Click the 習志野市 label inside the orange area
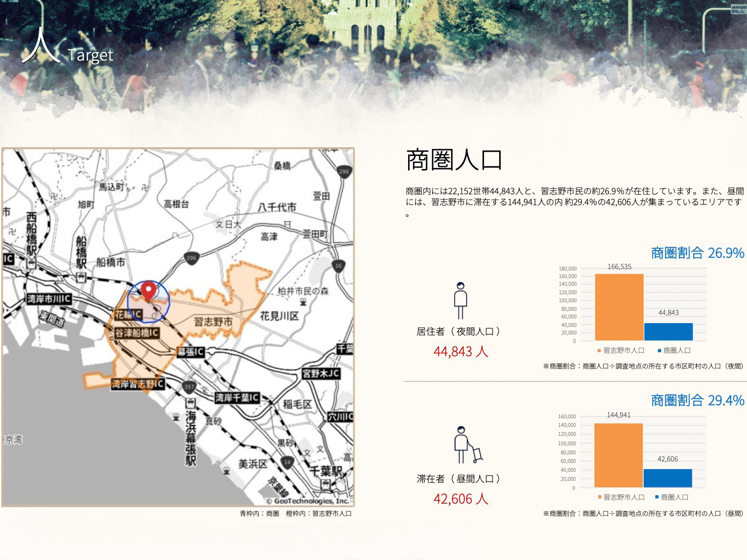The width and height of the screenshot is (747, 560). [x=213, y=322]
